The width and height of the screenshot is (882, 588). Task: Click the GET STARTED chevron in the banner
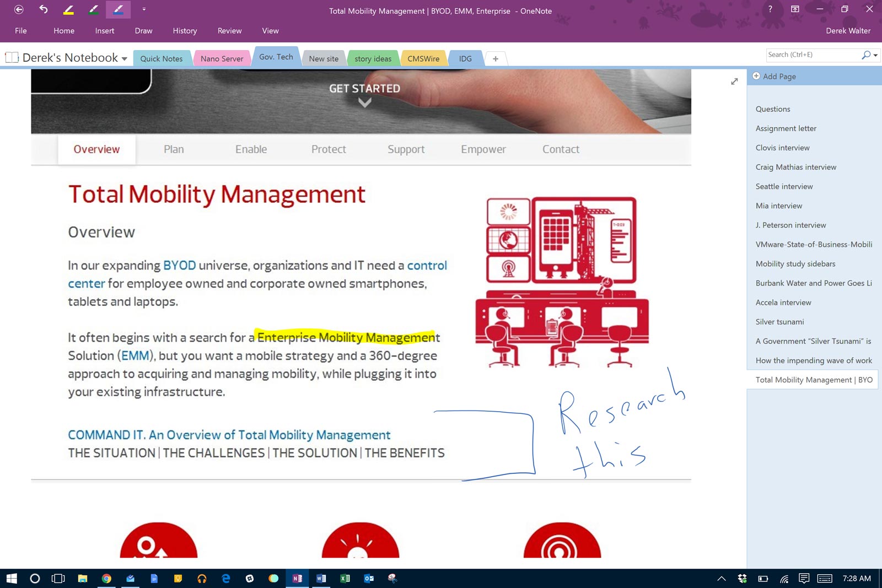pos(364,103)
